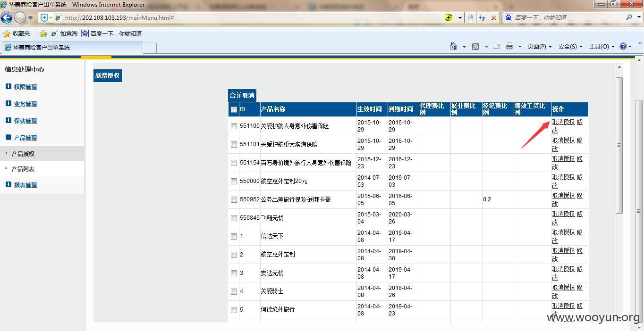Viewport: 644px width, 331px height.
Task: Click the compatibility view icon in address bar
Action: click(470, 18)
